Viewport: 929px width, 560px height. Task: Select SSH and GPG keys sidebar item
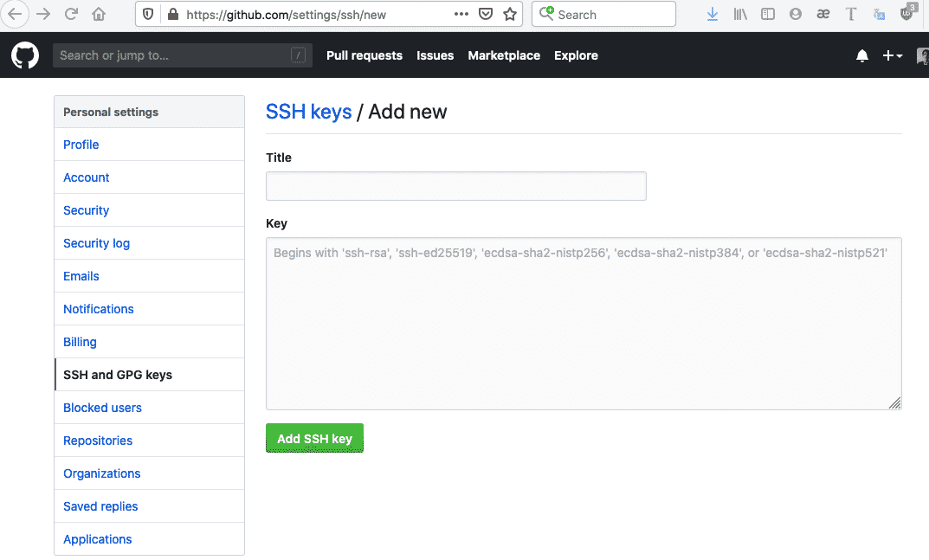pos(149,375)
